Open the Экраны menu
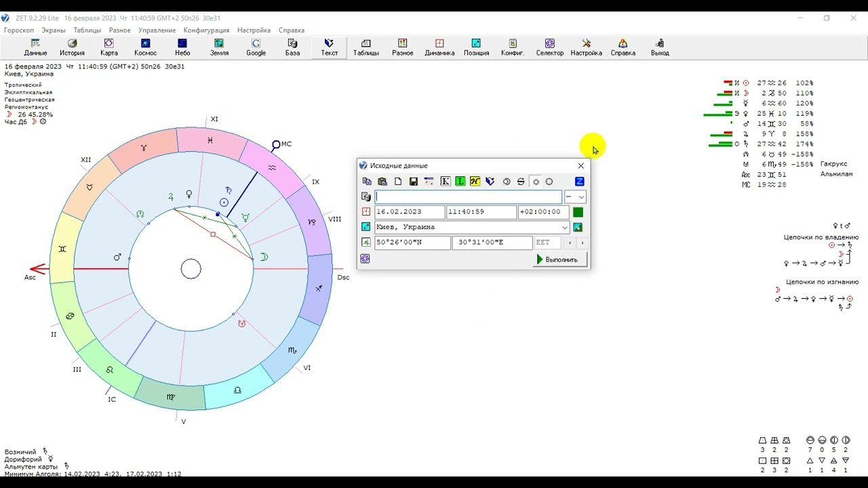This screenshot has width=868, height=488. tap(54, 30)
